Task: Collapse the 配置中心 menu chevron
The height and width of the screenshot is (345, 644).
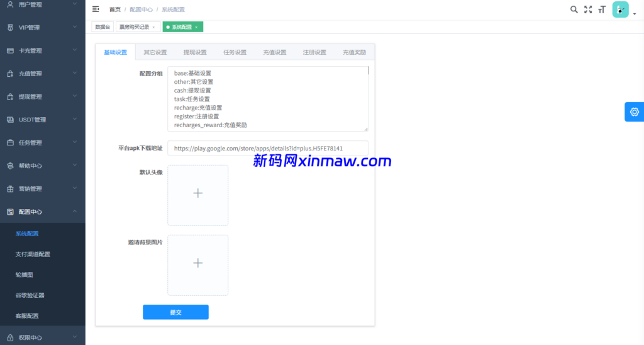Action: pyautogui.click(x=75, y=211)
